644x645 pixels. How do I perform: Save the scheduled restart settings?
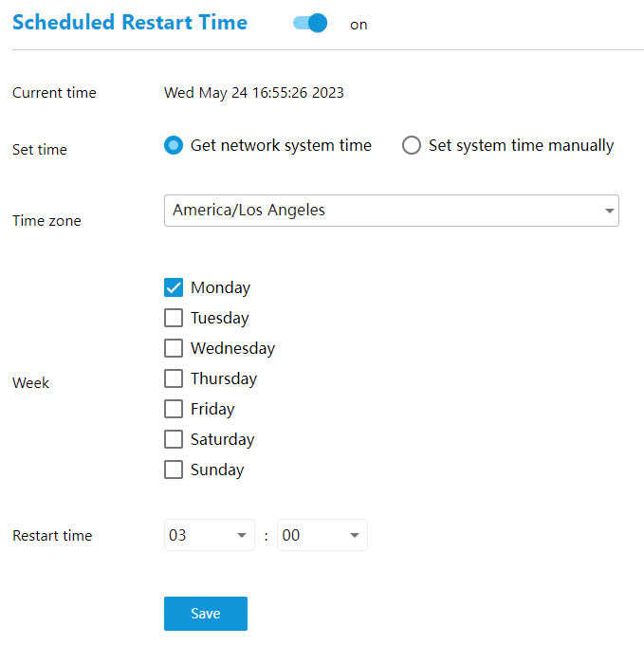pos(206,614)
